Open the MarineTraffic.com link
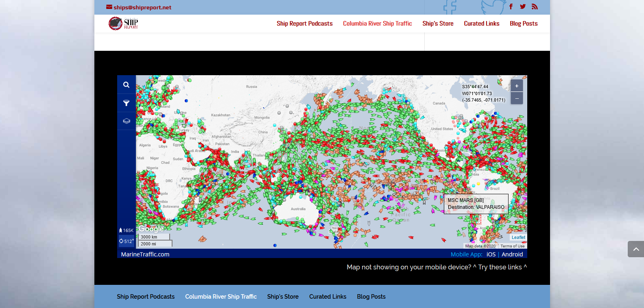The width and height of the screenshot is (644, 308). click(145, 254)
